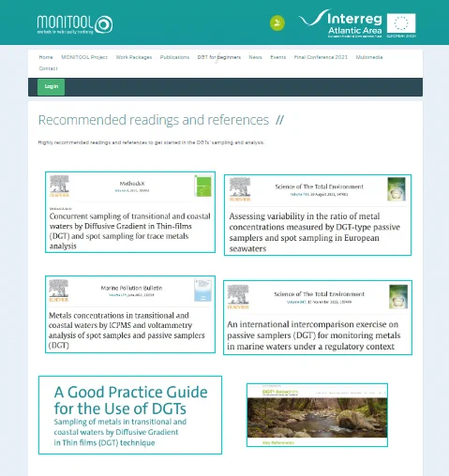The height and width of the screenshot is (476, 449).
Task: Open the Home menu item
Action: point(46,57)
